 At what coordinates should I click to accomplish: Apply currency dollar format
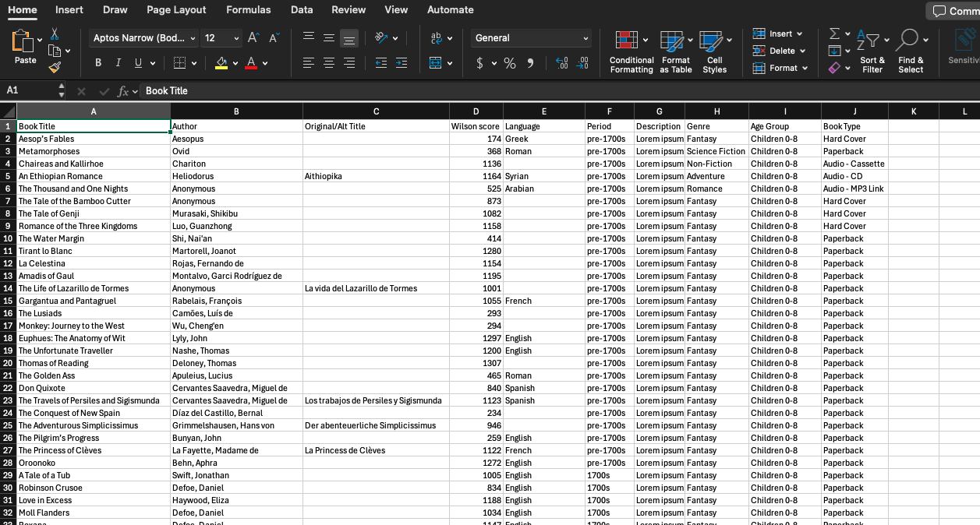pos(479,63)
